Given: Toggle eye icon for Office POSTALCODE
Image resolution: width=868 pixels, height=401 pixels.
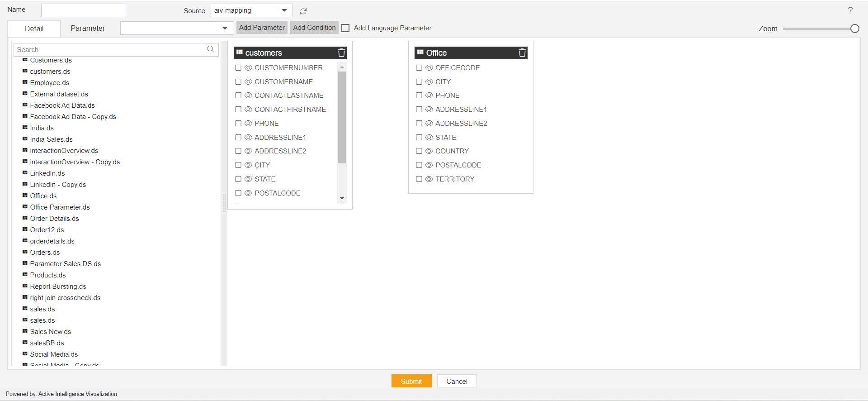Looking at the screenshot, I should tap(429, 165).
